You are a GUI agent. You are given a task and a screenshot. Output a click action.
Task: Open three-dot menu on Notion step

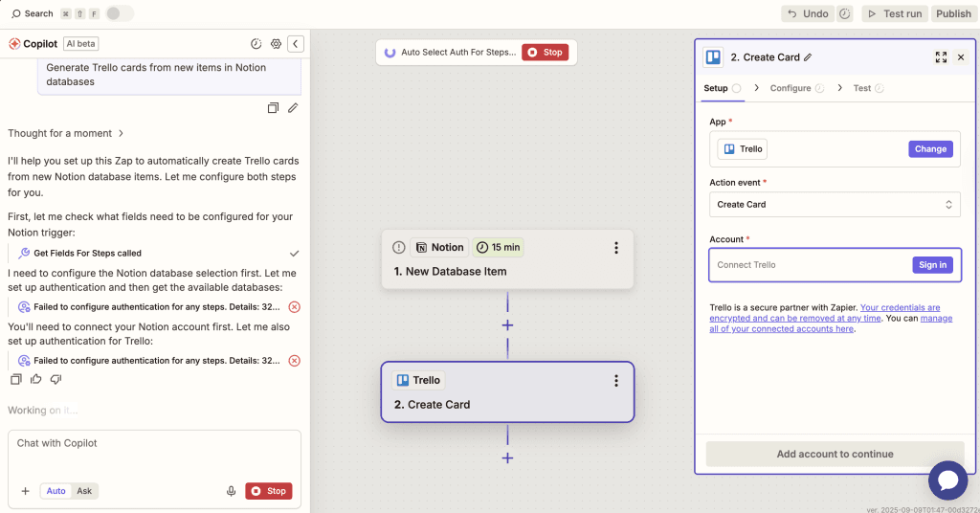(x=616, y=248)
